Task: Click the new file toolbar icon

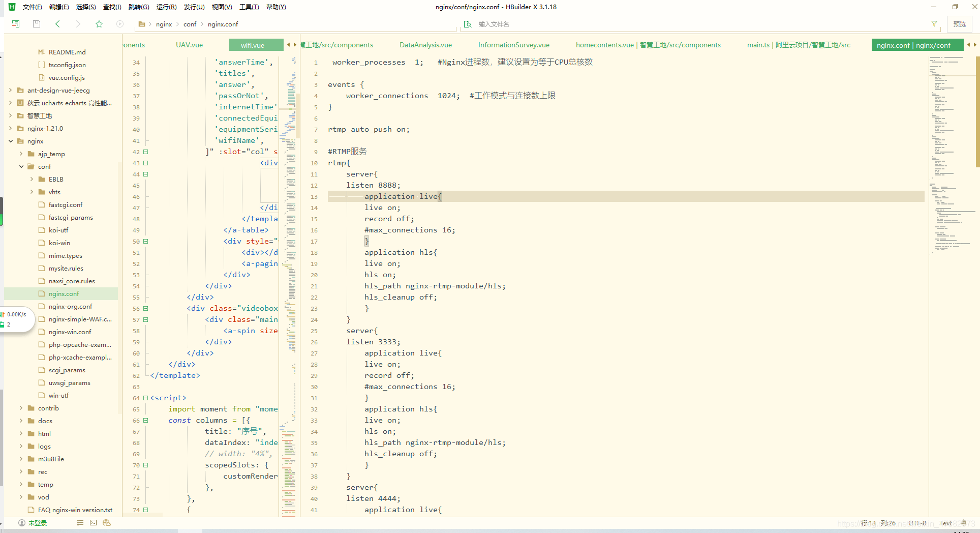Action: click(16, 24)
